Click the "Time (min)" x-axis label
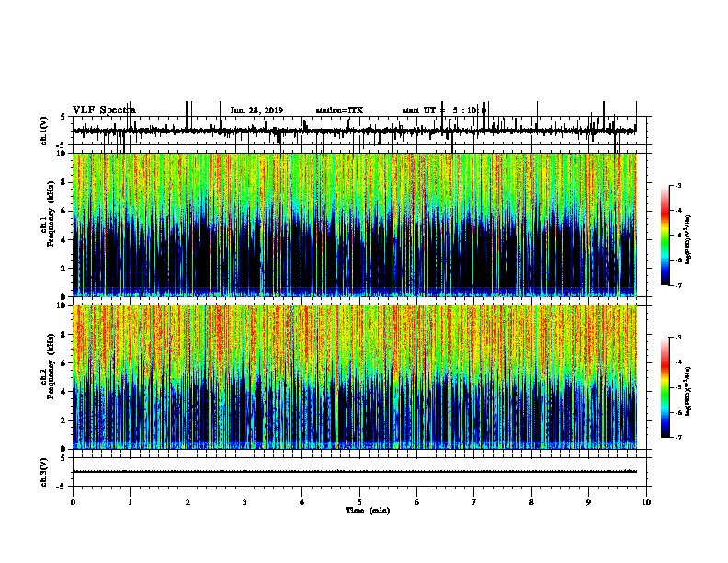This screenshot has height=563, width=728. 368,511
